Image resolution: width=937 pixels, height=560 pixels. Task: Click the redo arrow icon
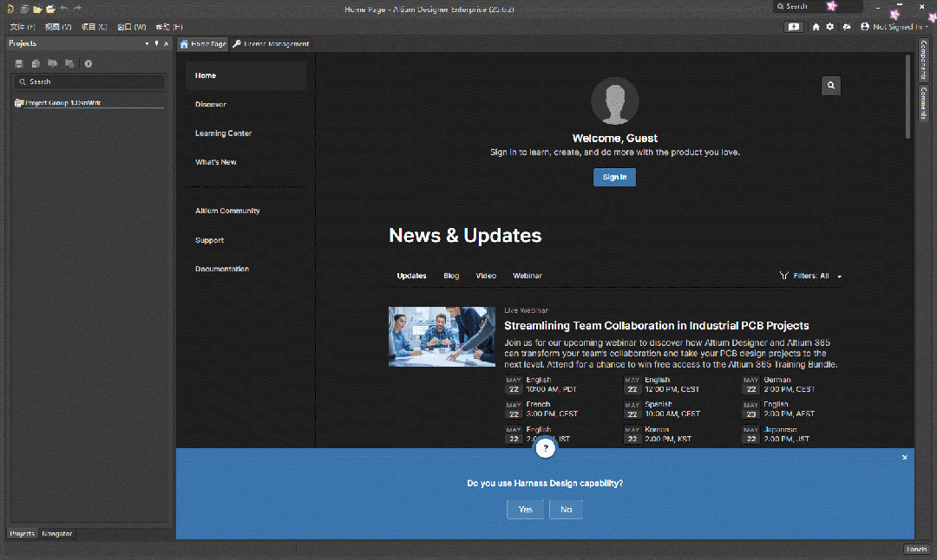[x=77, y=9]
